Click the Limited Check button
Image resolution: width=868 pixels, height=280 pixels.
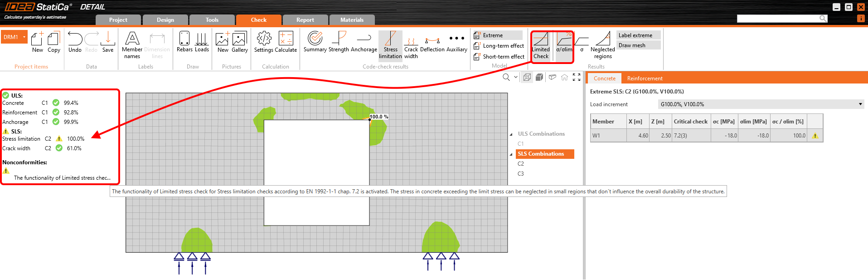coord(541,46)
